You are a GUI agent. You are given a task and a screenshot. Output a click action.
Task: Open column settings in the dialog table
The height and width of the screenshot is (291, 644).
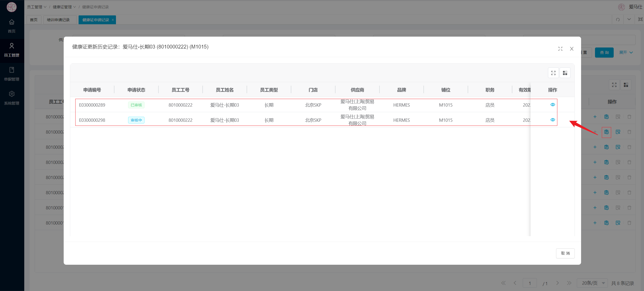click(x=565, y=73)
